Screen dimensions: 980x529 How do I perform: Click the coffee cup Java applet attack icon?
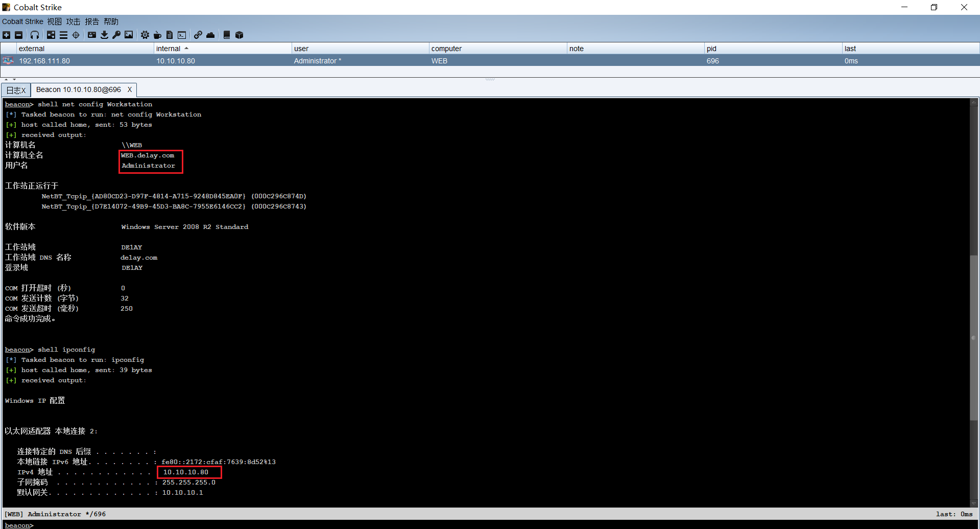pyautogui.click(x=157, y=35)
